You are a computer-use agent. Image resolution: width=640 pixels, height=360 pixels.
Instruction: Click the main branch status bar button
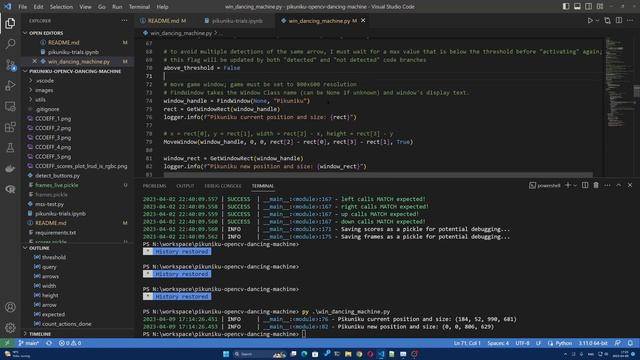click(x=29, y=343)
